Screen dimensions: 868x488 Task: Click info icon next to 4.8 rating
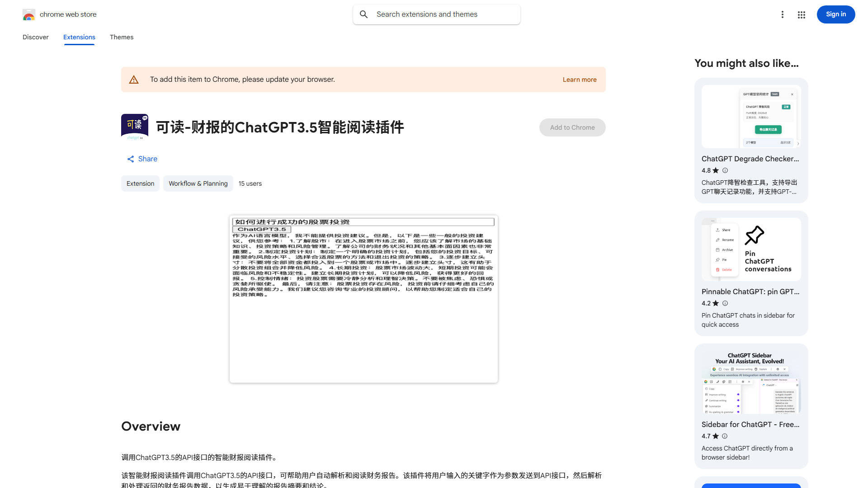[x=725, y=170]
